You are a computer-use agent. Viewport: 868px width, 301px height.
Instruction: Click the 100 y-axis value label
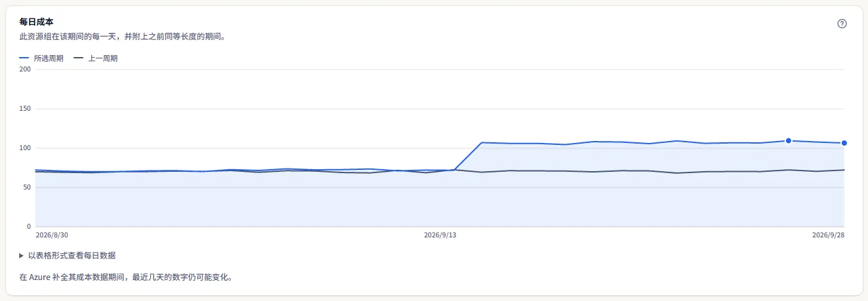pyautogui.click(x=26, y=148)
